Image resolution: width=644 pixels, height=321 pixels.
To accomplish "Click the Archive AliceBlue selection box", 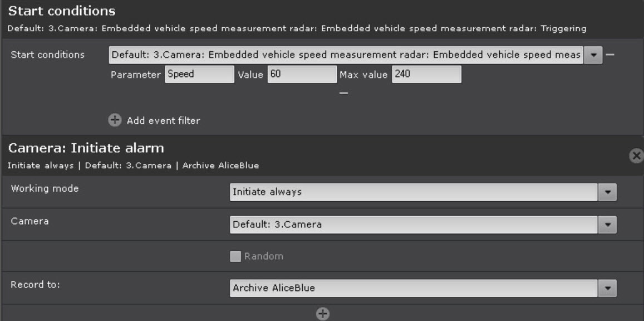I will click(414, 288).
